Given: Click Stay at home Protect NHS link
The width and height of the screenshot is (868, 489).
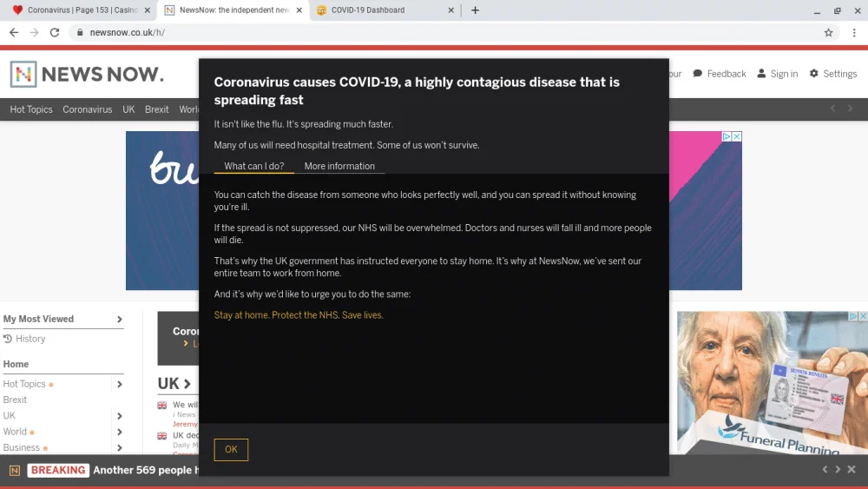Looking at the screenshot, I should tap(299, 315).
